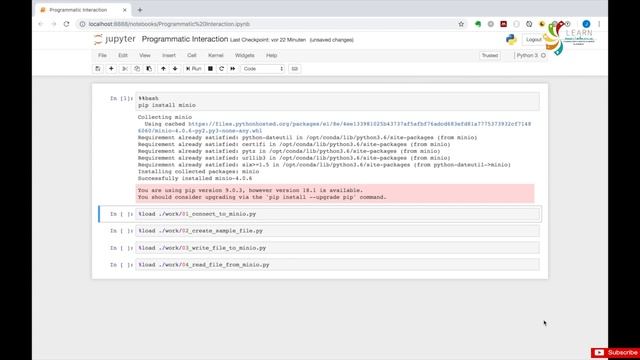Select the pip install minio cell
The height and width of the screenshot is (360, 640).
pyautogui.click(x=338, y=102)
